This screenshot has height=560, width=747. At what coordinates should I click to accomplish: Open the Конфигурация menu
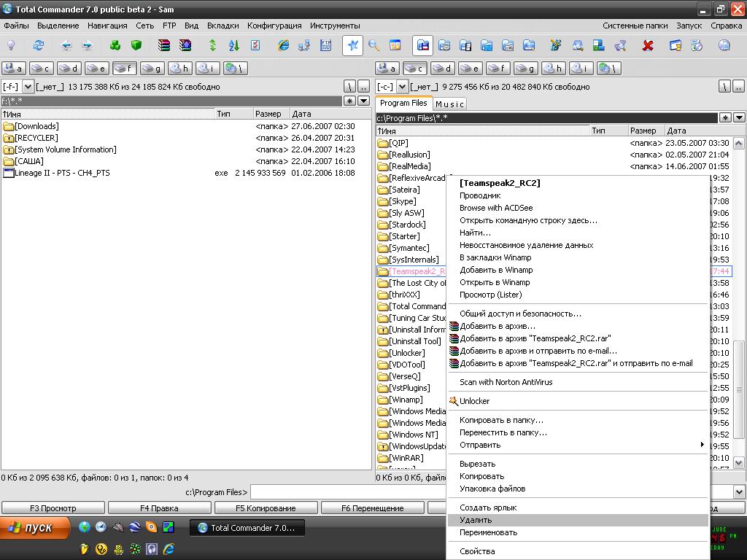[x=274, y=26]
